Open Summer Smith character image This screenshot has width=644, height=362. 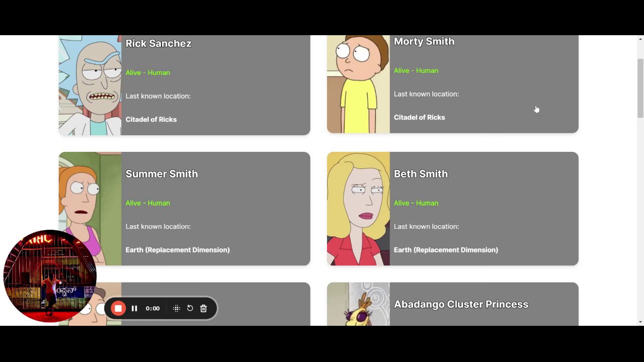pyautogui.click(x=90, y=209)
